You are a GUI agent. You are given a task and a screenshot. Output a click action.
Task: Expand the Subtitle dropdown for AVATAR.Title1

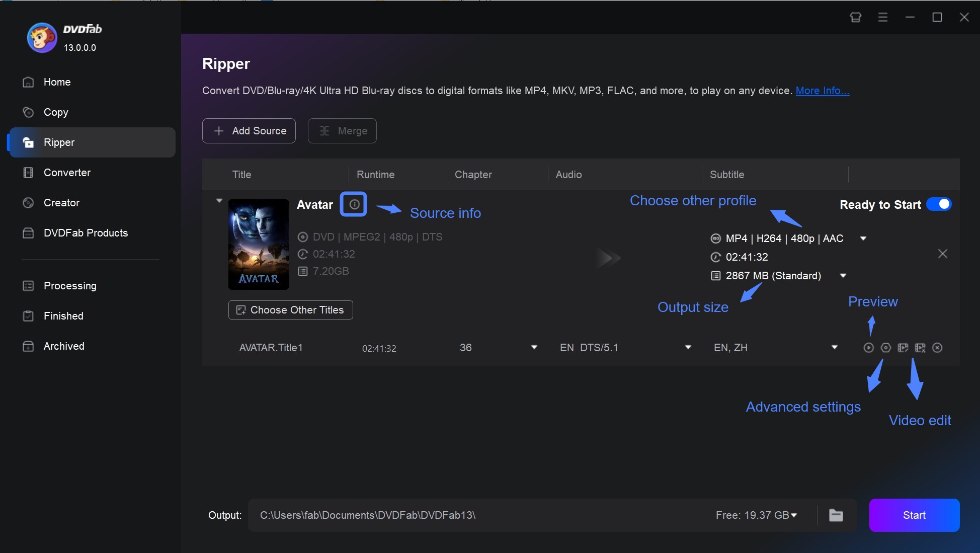click(x=835, y=347)
